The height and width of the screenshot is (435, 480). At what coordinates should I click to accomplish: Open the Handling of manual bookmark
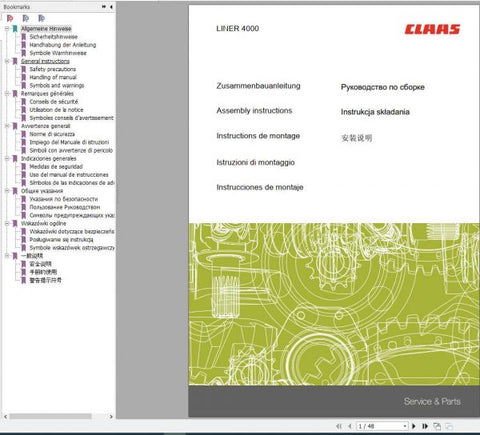[x=53, y=77]
